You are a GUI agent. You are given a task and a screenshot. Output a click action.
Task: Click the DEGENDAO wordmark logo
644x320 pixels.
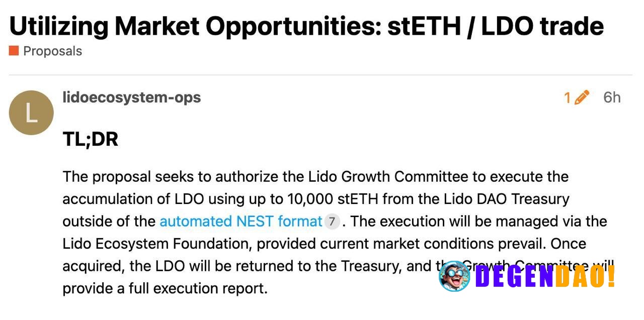[x=543, y=277]
